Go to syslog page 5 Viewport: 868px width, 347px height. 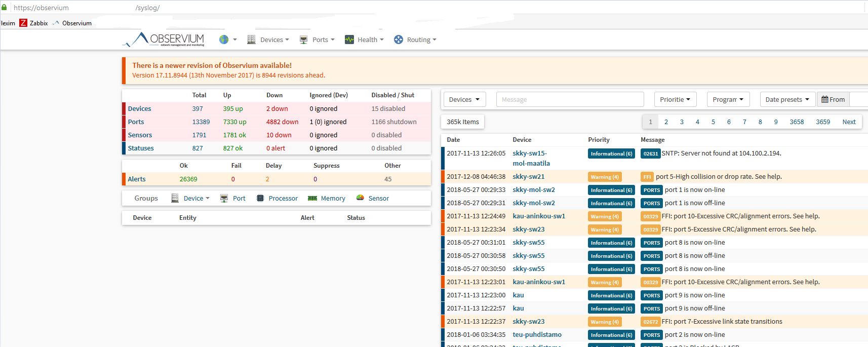pos(713,122)
